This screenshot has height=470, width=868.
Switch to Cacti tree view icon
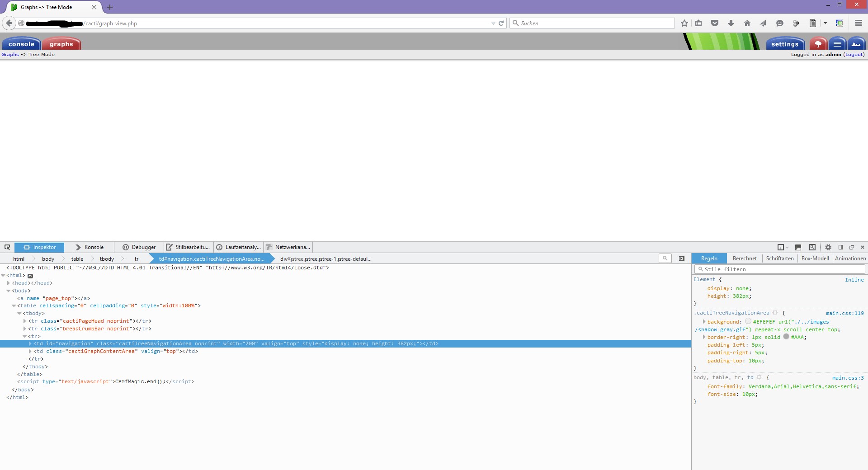click(x=818, y=44)
